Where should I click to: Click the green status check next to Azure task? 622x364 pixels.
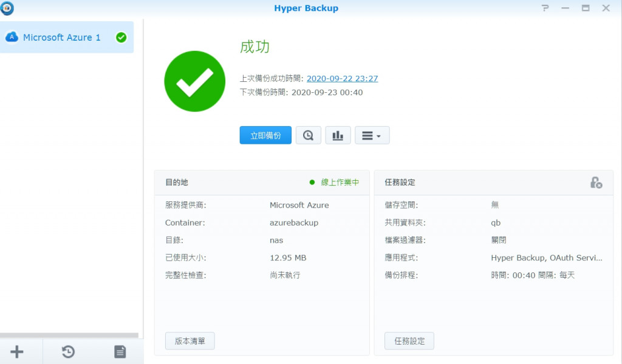point(121,37)
